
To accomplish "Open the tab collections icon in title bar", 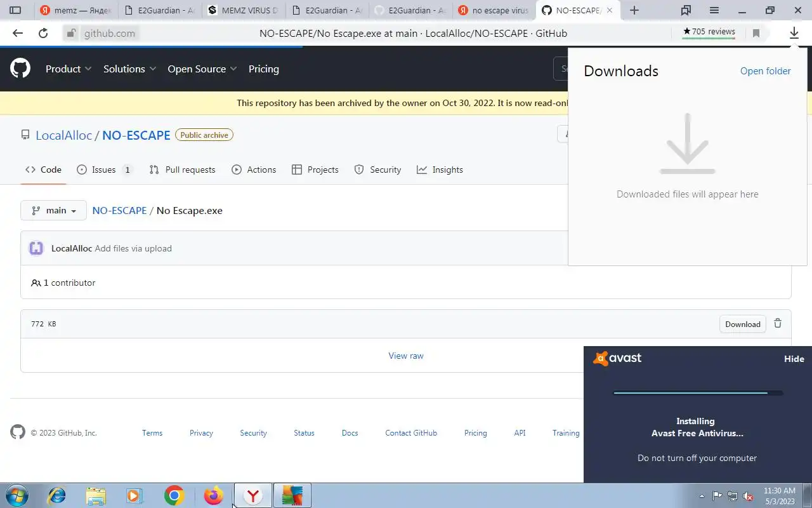I will (686, 10).
